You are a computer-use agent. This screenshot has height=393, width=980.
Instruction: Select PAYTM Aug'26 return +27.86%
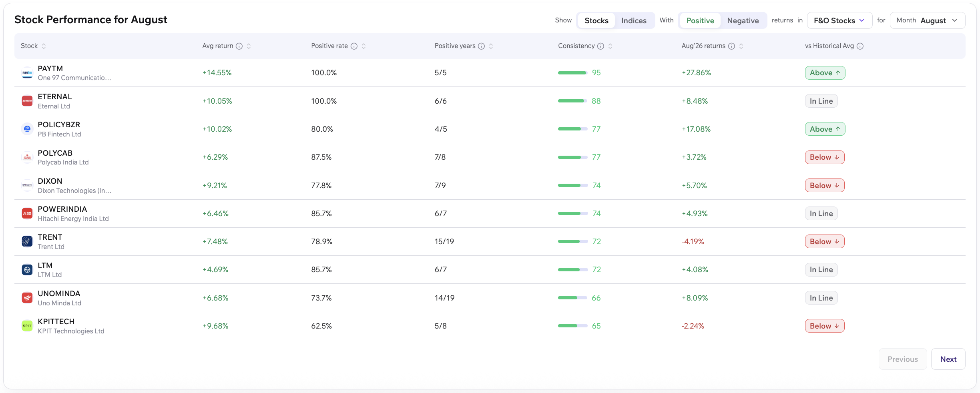[697, 73]
